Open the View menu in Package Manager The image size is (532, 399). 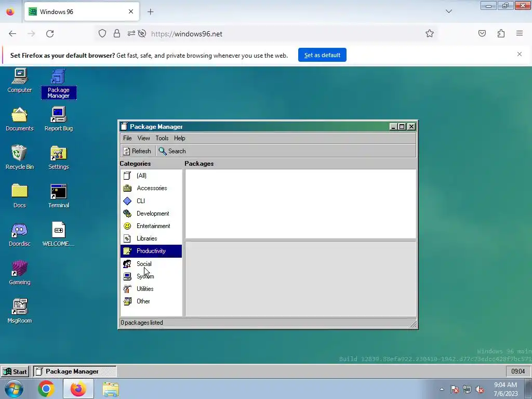tap(143, 138)
